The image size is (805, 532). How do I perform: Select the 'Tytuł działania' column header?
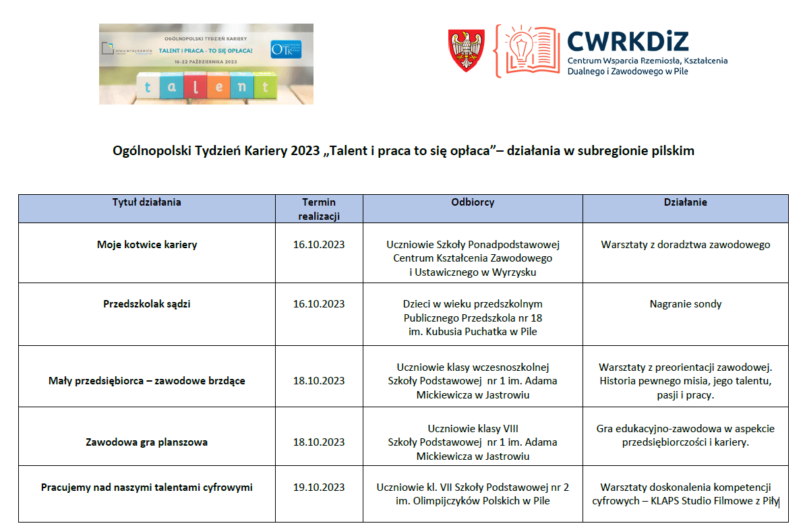click(x=146, y=202)
